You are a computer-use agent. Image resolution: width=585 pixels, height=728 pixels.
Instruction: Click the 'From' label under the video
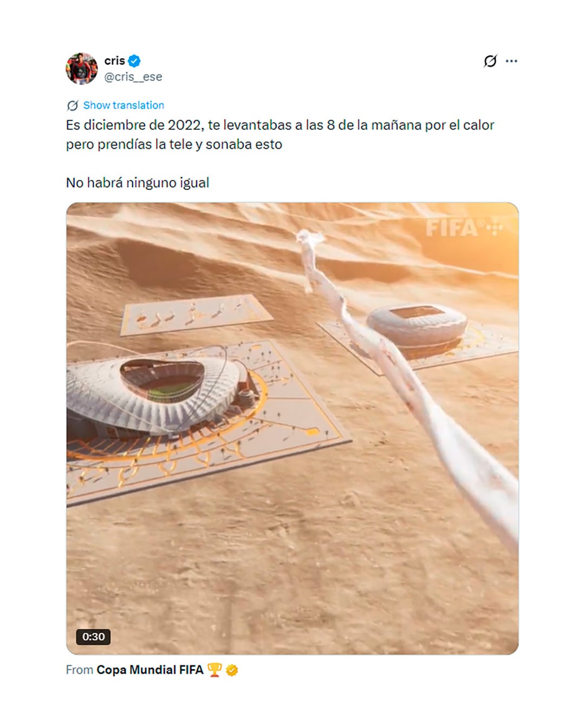(x=80, y=670)
